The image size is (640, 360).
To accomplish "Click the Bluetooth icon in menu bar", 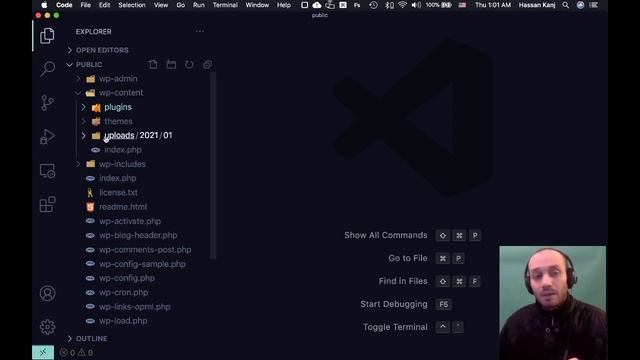I will tap(389, 5).
